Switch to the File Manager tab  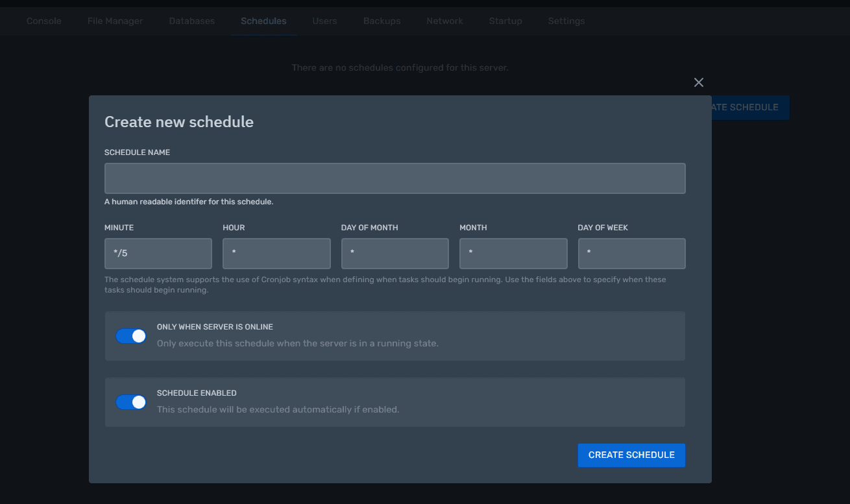click(x=115, y=21)
